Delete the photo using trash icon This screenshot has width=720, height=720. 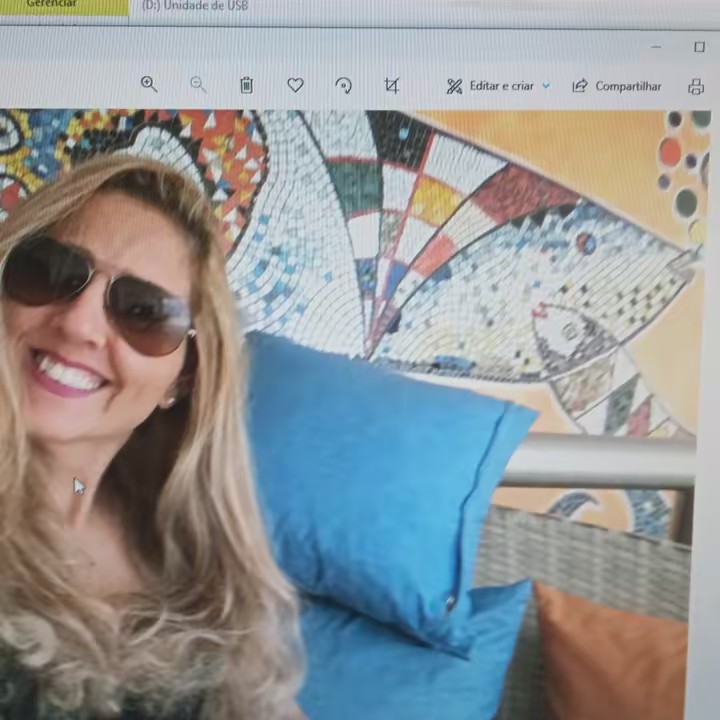pyautogui.click(x=246, y=86)
